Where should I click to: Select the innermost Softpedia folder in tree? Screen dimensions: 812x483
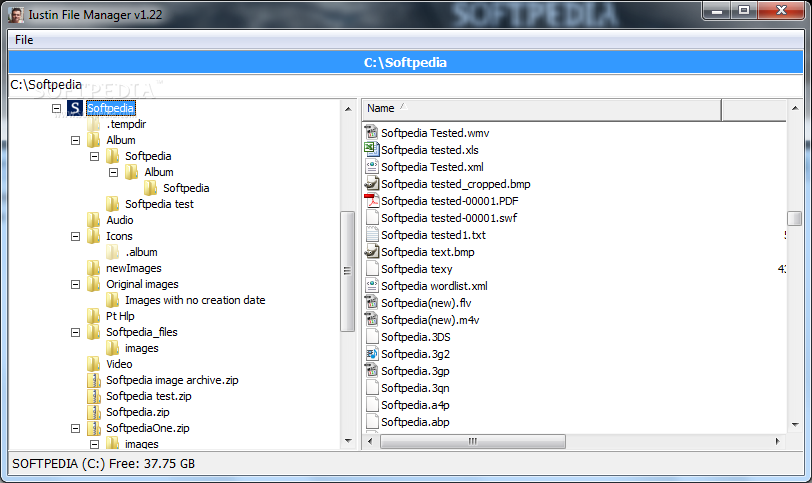click(x=186, y=188)
